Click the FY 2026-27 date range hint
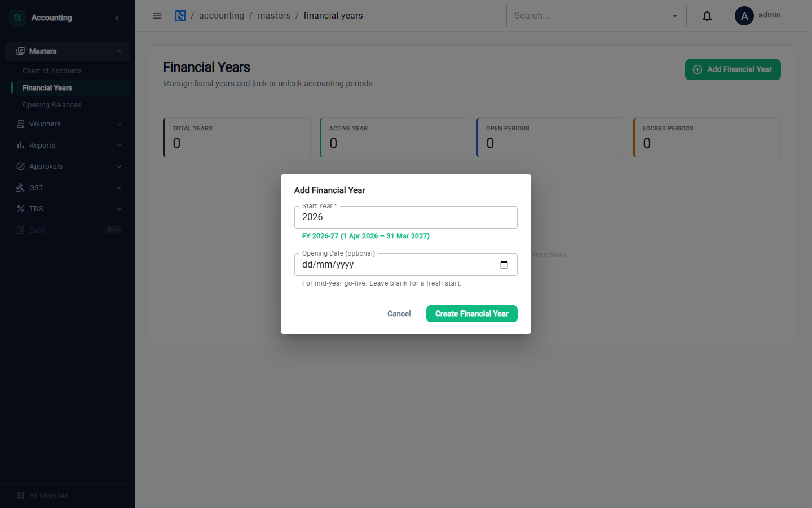The height and width of the screenshot is (508, 812). click(x=366, y=236)
